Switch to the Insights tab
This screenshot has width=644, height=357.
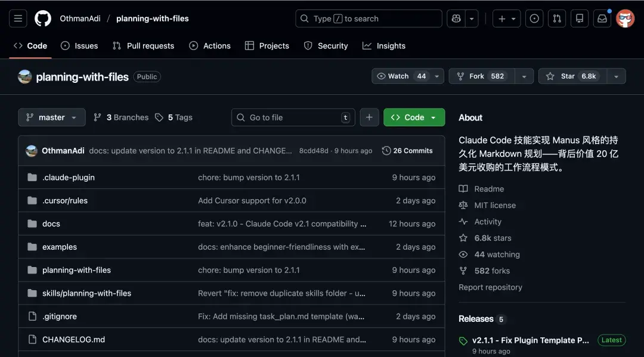click(x=384, y=46)
